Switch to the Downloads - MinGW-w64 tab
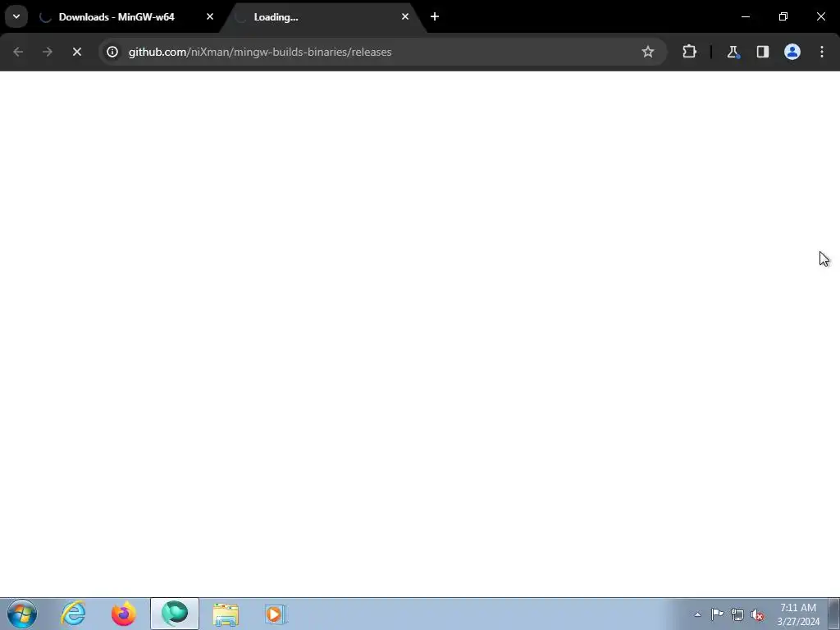The image size is (840, 630). [x=126, y=17]
